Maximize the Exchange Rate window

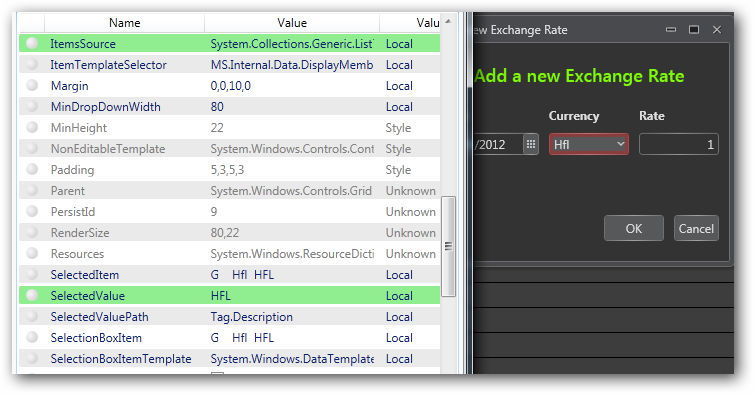694,30
